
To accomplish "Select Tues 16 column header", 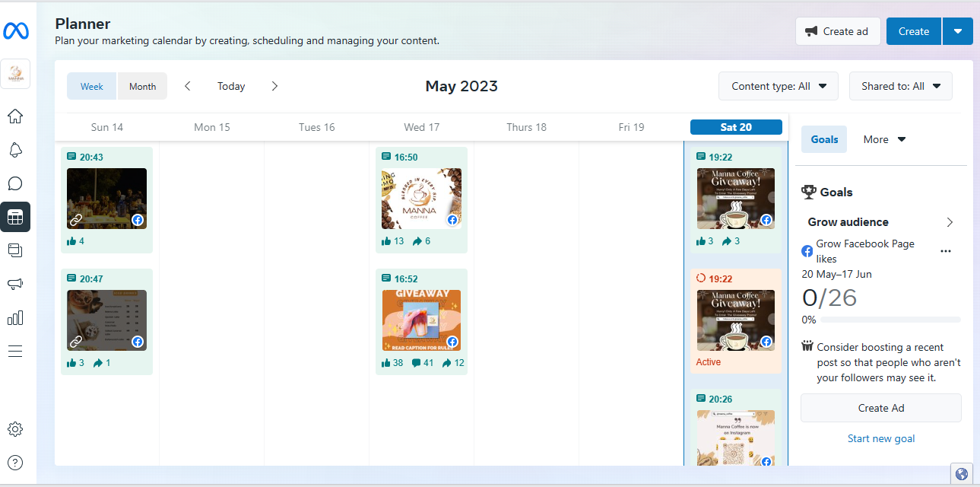I will pyautogui.click(x=317, y=127).
